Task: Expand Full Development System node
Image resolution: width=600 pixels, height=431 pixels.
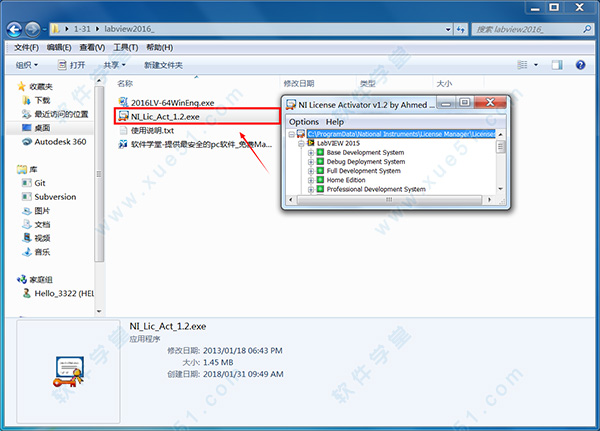Action: (x=311, y=171)
